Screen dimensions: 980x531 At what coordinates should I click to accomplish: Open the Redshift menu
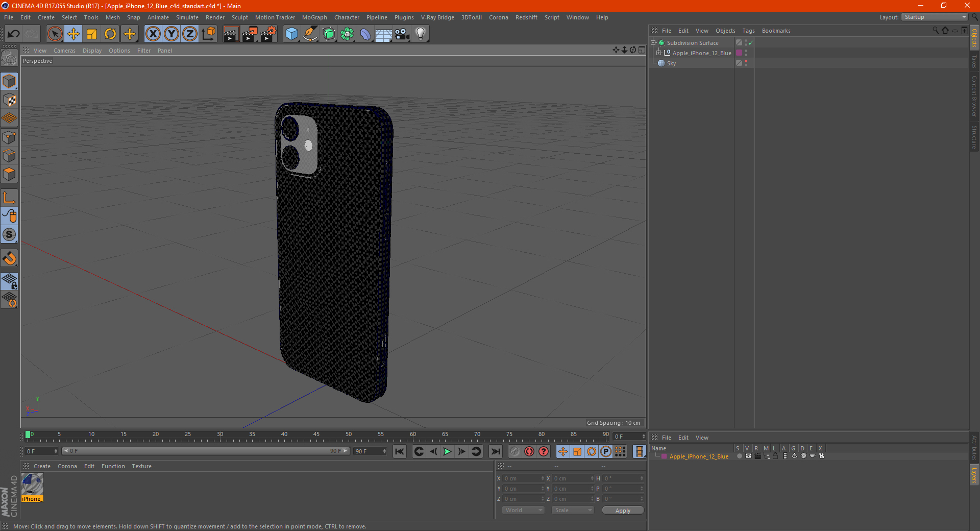point(526,17)
